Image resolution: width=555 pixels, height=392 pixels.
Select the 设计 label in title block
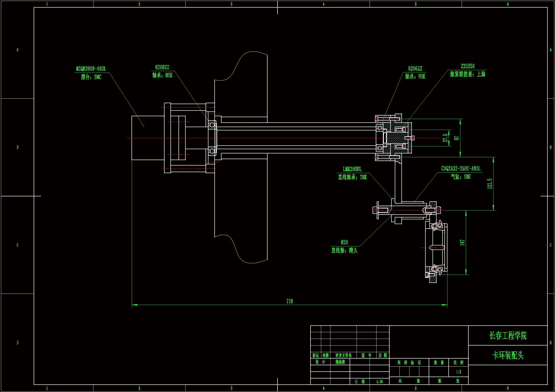[320, 362]
